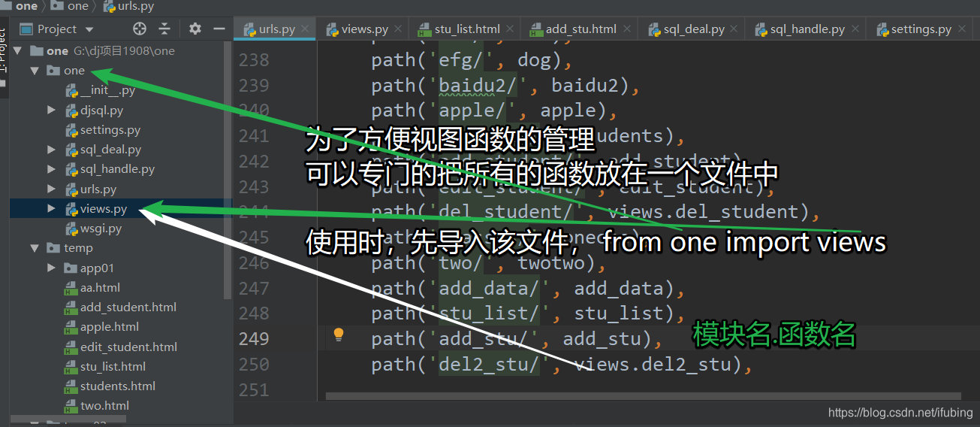This screenshot has height=427, width=980.
Task: Collapse the temp folder arrow
Action: 34,248
